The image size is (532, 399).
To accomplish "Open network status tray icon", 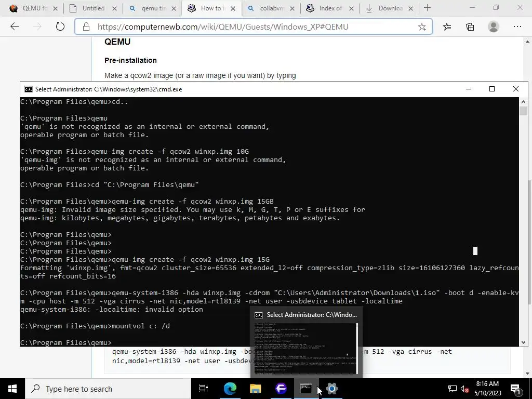I will 453,389.
